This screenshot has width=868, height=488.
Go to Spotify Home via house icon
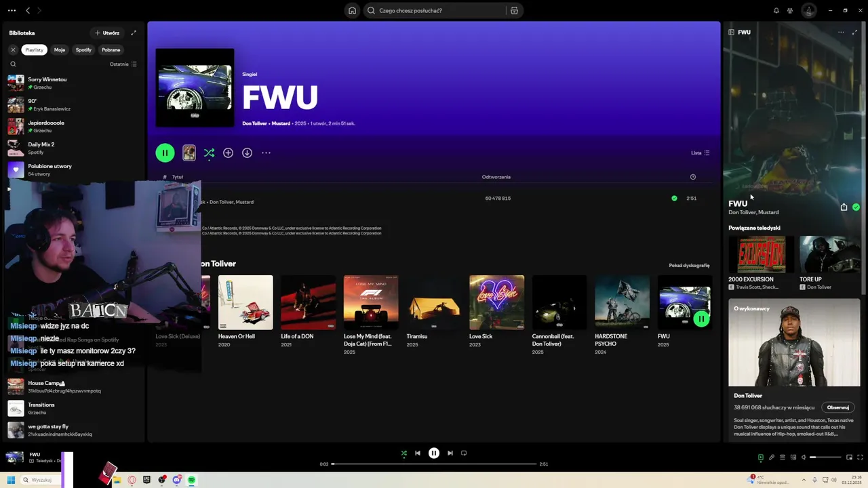(352, 10)
